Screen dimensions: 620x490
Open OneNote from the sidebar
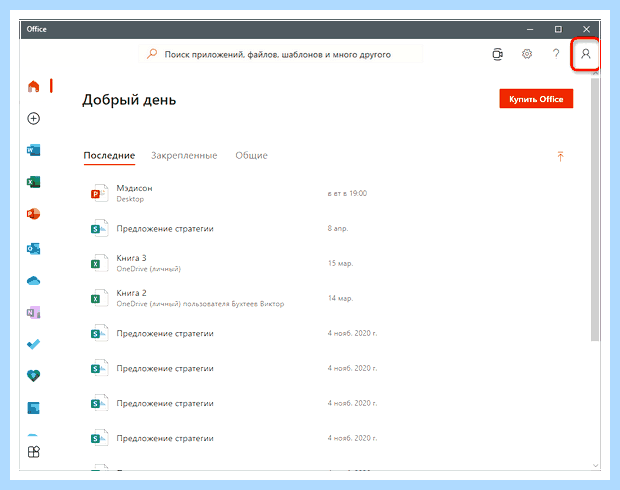(34, 313)
